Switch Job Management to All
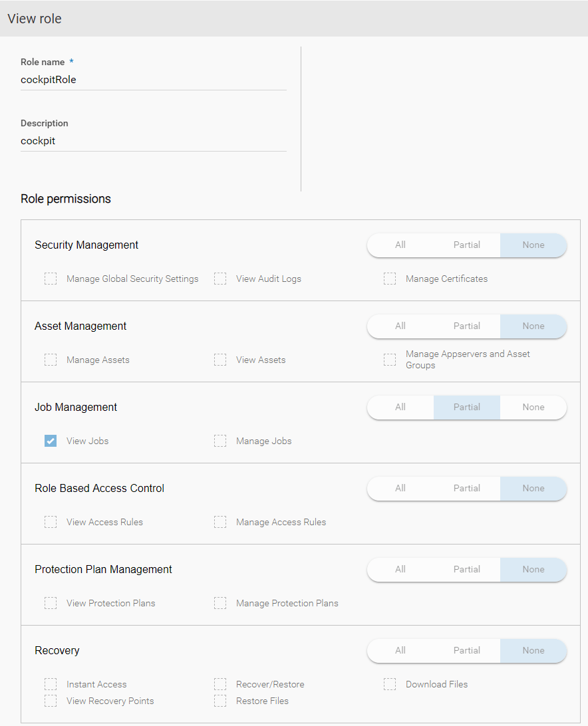Viewport: 588px width, 726px height. click(400, 407)
